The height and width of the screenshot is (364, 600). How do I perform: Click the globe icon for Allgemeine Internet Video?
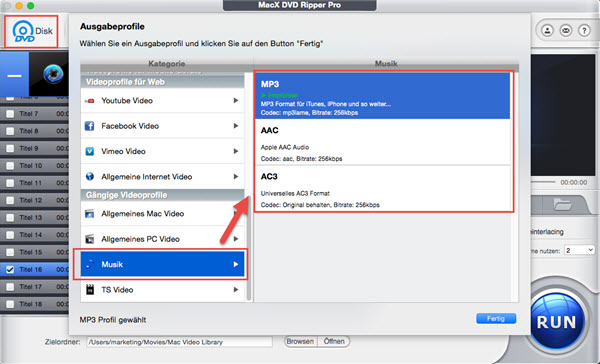pyautogui.click(x=90, y=176)
